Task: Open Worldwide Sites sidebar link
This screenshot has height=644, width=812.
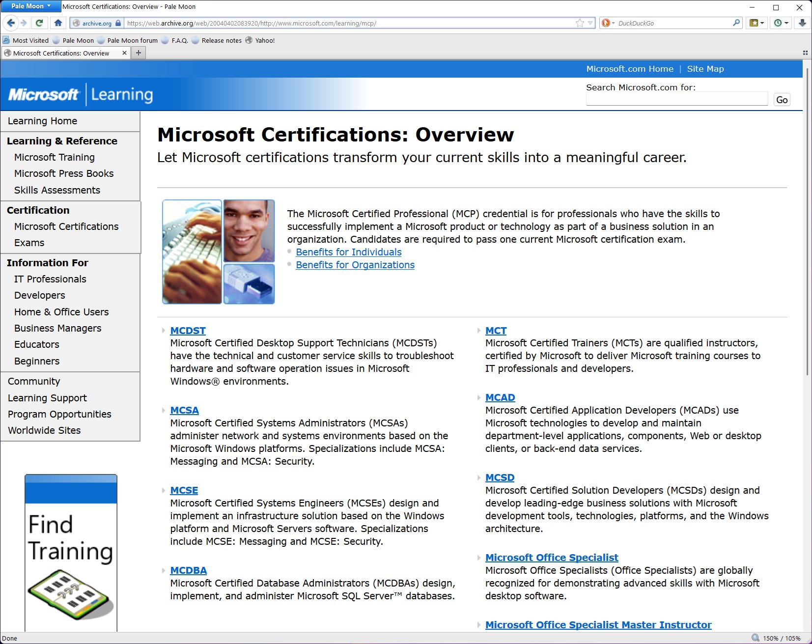Action: click(x=44, y=430)
